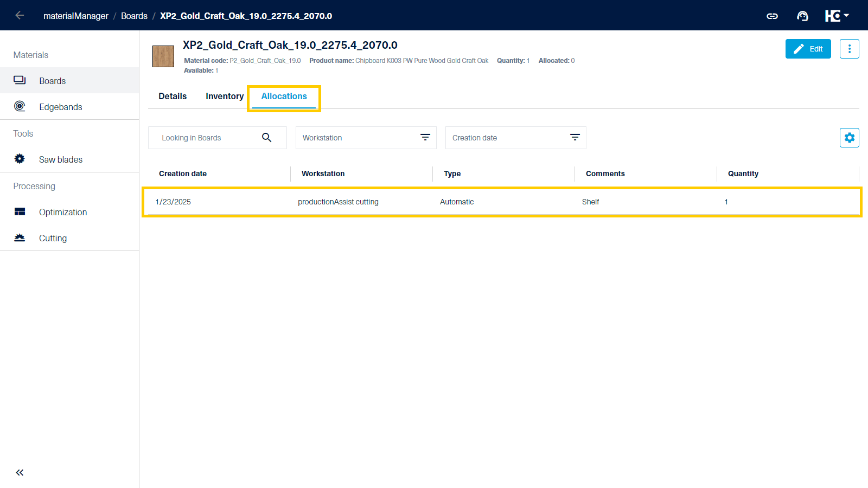Open the Creation date filter dropdown
This screenshot has width=868, height=488.
coord(575,137)
